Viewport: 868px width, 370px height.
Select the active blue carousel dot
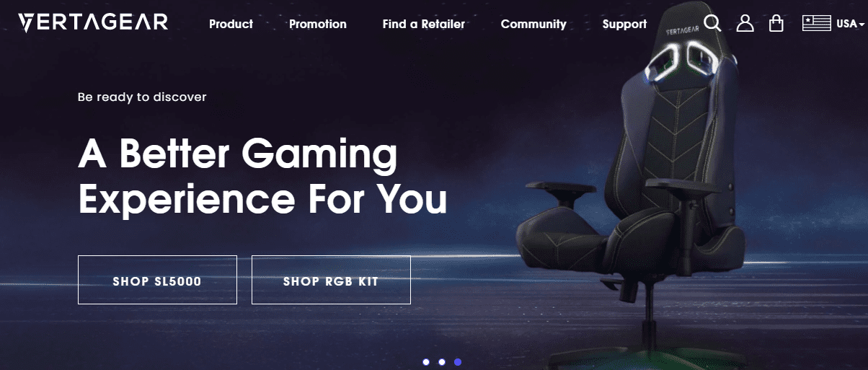(x=458, y=362)
